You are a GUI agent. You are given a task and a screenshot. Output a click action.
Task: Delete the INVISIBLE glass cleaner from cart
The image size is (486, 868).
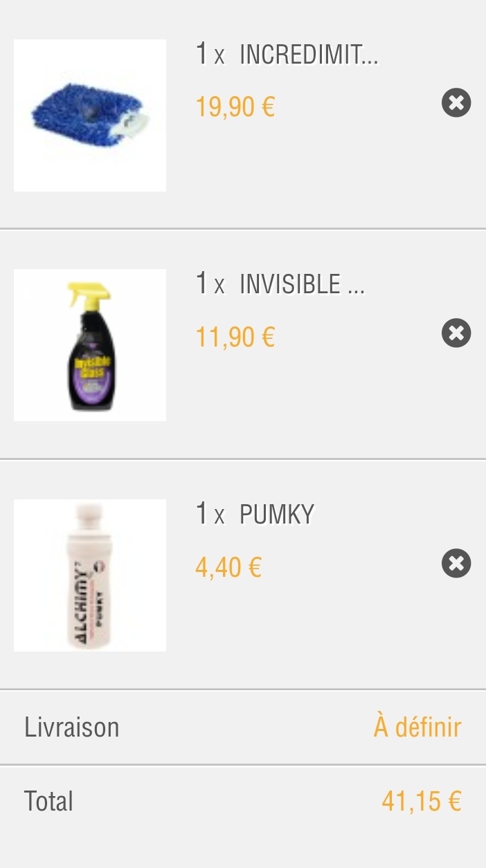pyautogui.click(x=456, y=333)
